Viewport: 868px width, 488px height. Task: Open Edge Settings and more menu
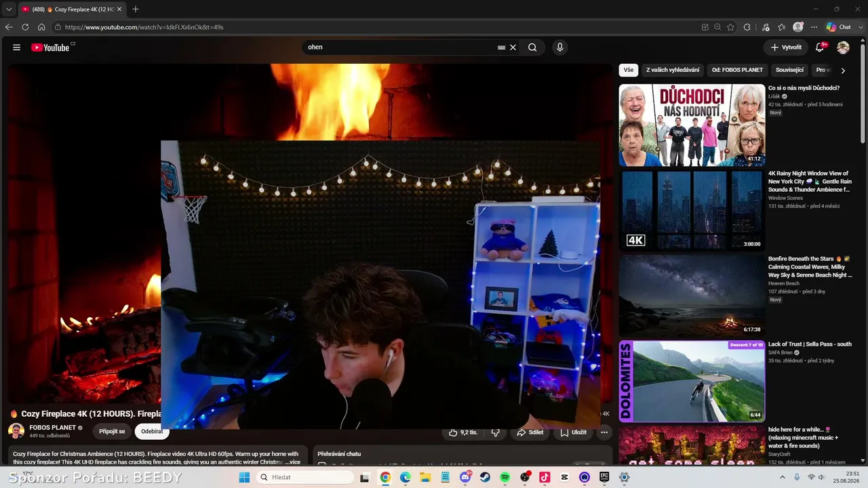[814, 27]
